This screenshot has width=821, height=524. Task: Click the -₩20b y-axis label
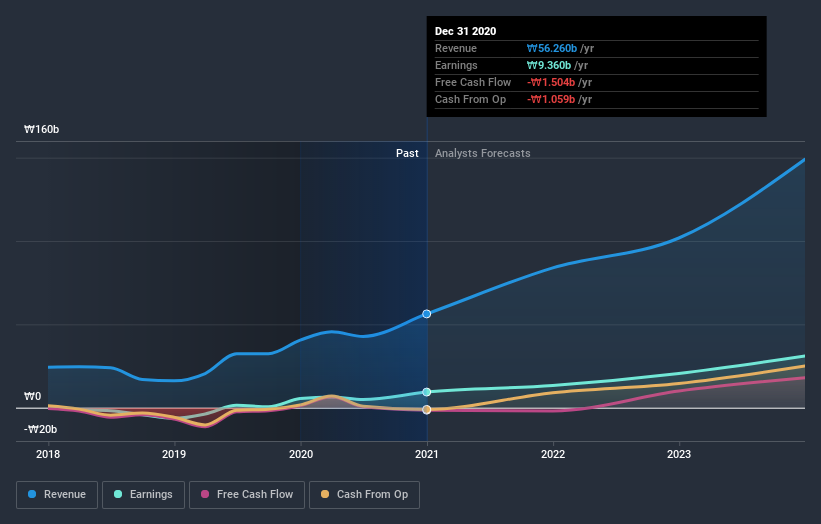tap(40, 429)
